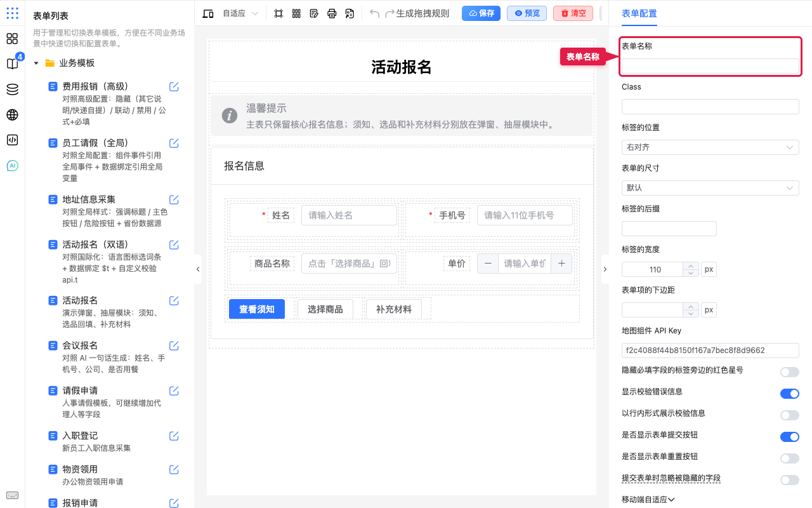Edit the 地址信息采集 template via its pencil icon
Screen dimensions: 812x508
click(174, 199)
